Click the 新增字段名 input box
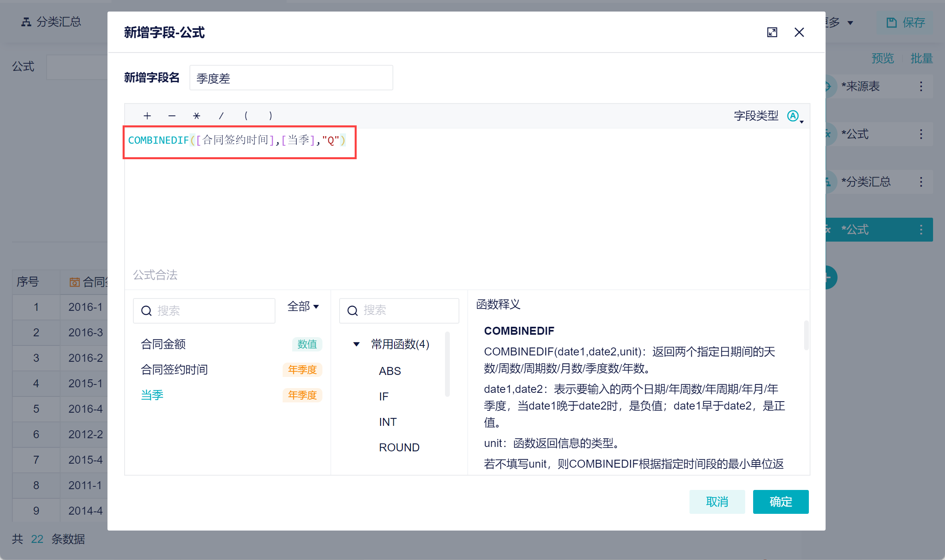The height and width of the screenshot is (560, 945). [291, 78]
